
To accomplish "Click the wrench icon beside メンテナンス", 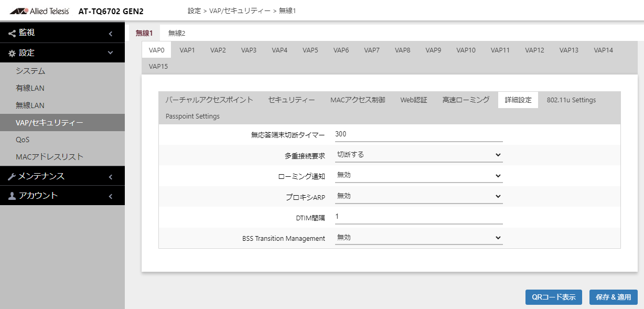I will [x=12, y=177].
